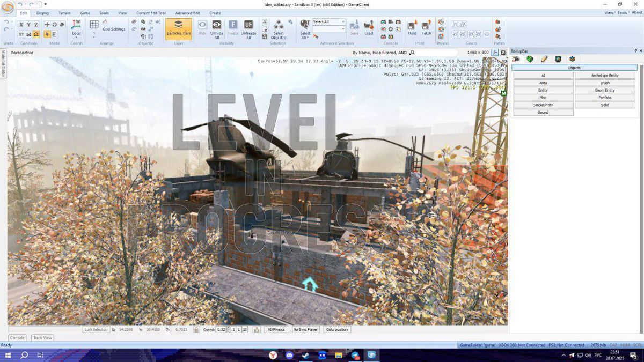Open the pencil RollupBar tab
644x362 pixels.
coord(544,59)
